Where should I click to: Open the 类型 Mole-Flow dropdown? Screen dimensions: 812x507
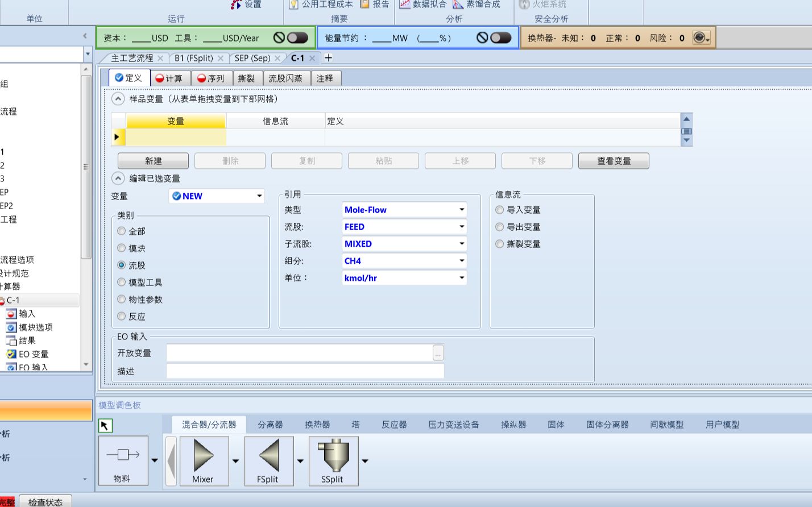(x=462, y=210)
